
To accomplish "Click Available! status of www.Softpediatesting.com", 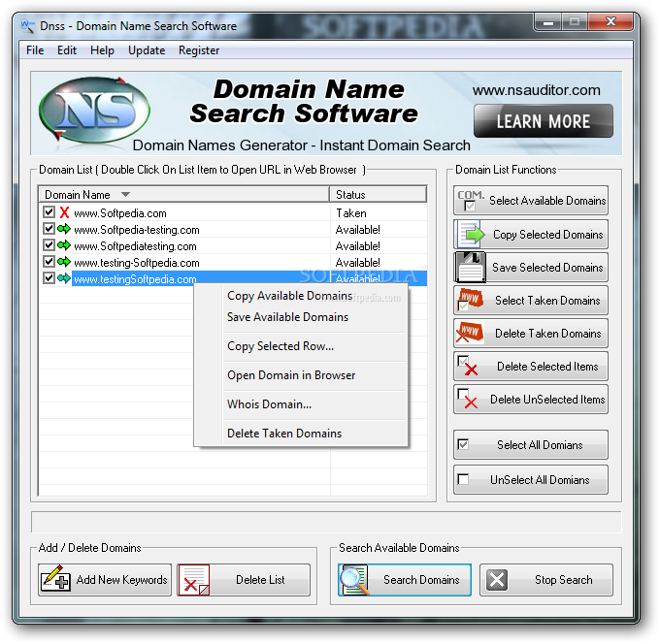I will click(x=357, y=246).
